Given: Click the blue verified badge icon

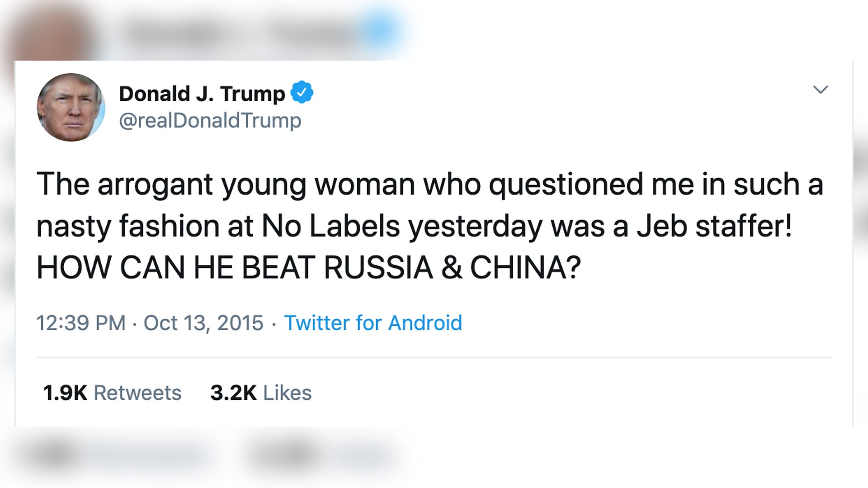Looking at the screenshot, I should coord(302,92).
